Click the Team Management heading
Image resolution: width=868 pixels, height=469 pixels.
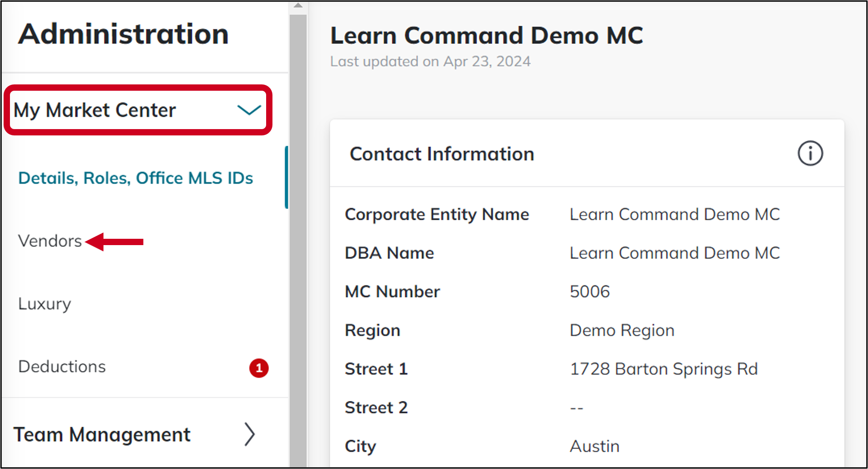click(102, 435)
